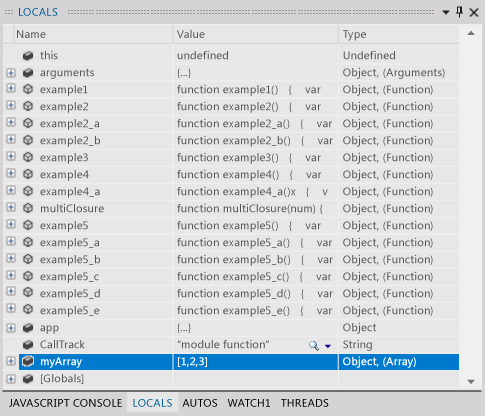Click the function icon beside example1
This screenshot has height=416, width=485.
[28, 89]
